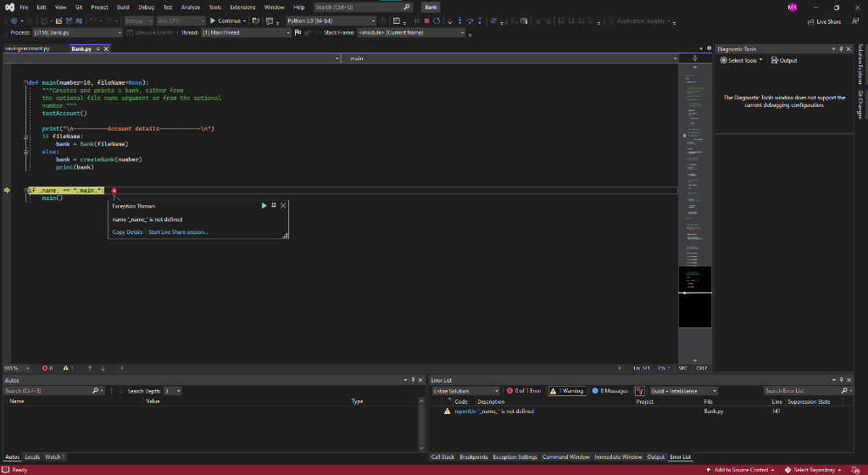Click the red exception error marker on line
The image size is (868, 475).
point(114,191)
